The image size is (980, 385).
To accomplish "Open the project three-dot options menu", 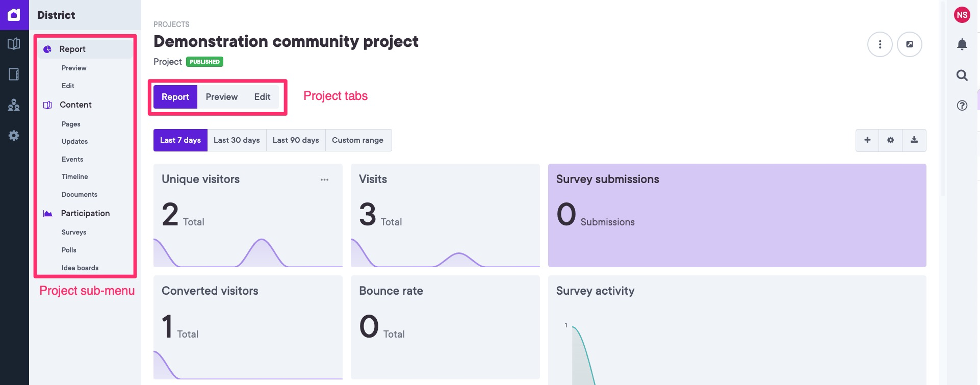I will [880, 45].
